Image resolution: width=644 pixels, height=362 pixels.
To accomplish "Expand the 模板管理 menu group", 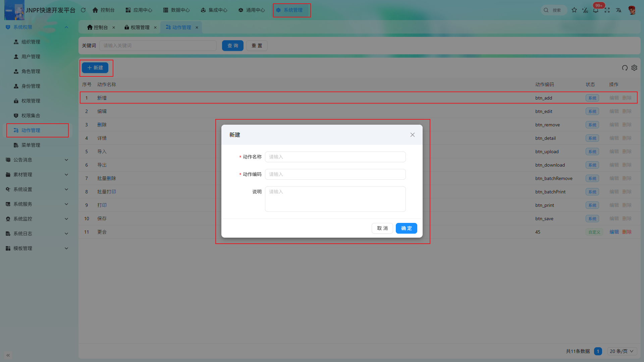I will click(x=38, y=248).
